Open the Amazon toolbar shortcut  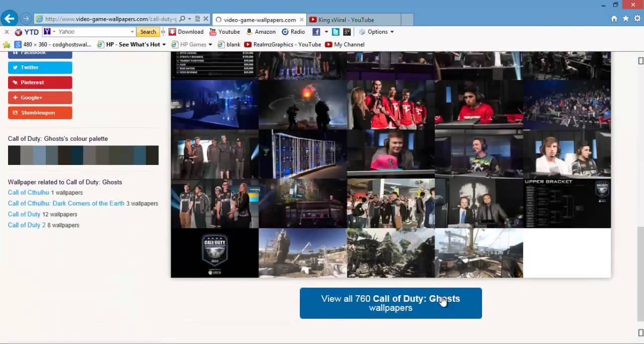261,32
